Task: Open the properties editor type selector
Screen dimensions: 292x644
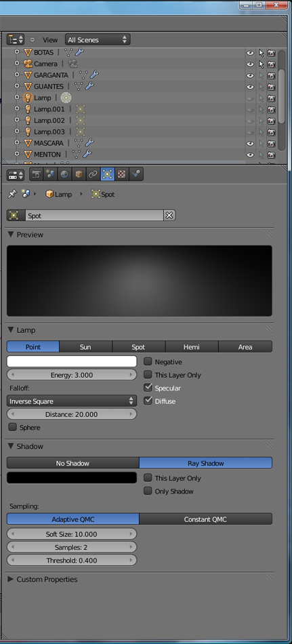Action: (x=16, y=174)
